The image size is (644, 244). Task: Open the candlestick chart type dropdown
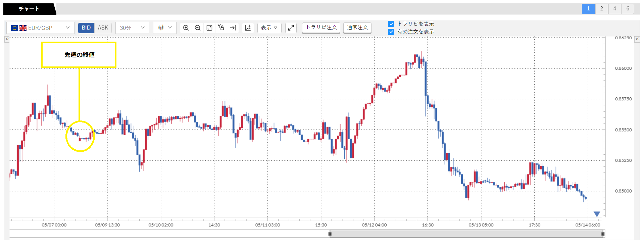pyautogui.click(x=165, y=28)
